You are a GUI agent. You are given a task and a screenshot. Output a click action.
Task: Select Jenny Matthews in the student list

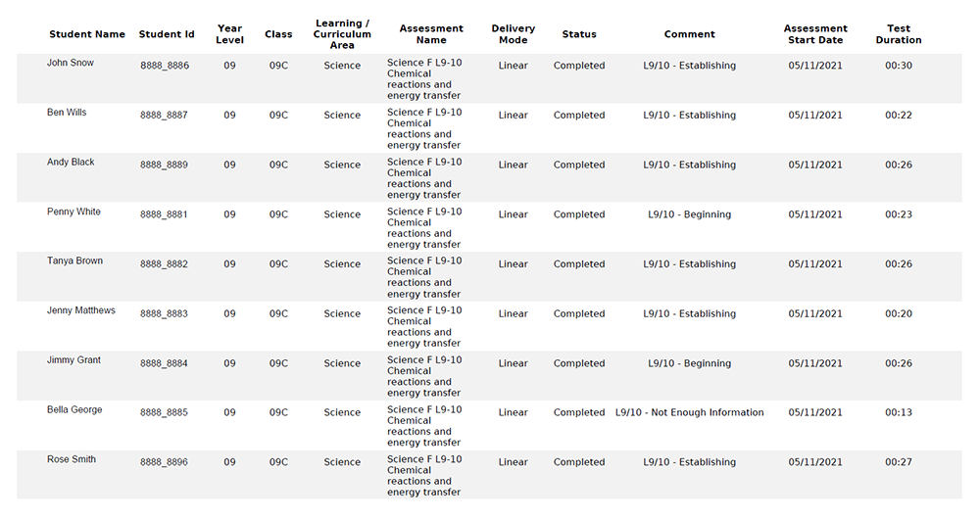(x=81, y=310)
